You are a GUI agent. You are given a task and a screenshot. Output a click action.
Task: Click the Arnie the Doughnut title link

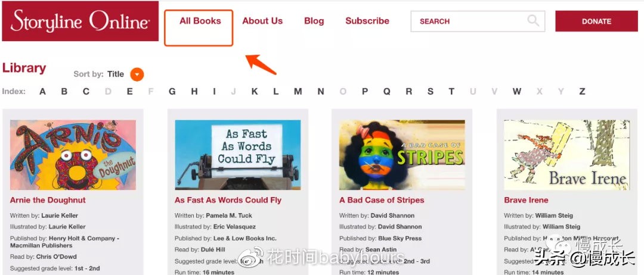48,200
